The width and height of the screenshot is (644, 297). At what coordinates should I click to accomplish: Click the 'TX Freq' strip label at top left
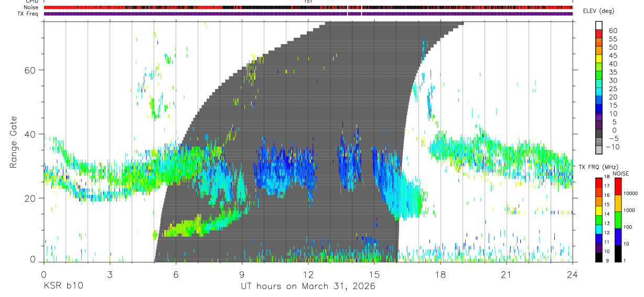(28, 14)
